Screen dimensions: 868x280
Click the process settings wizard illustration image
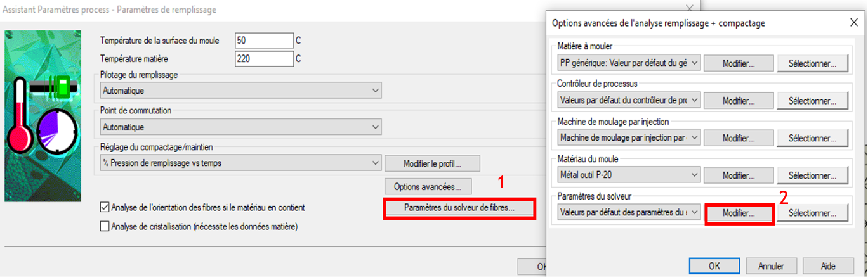pos(43,116)
